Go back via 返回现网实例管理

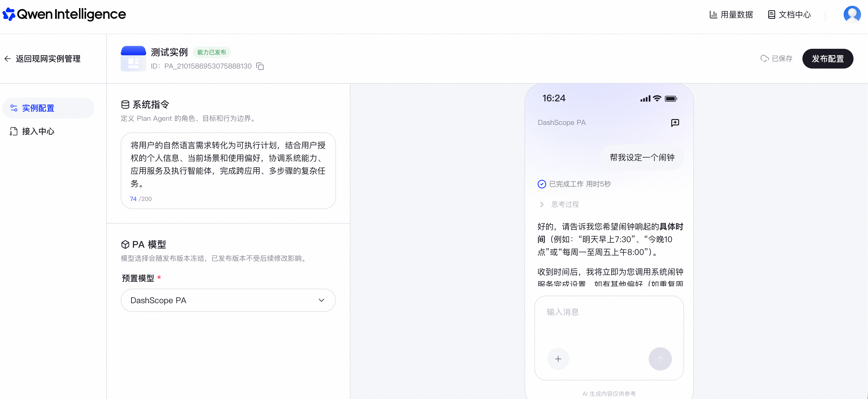[42, 59]
